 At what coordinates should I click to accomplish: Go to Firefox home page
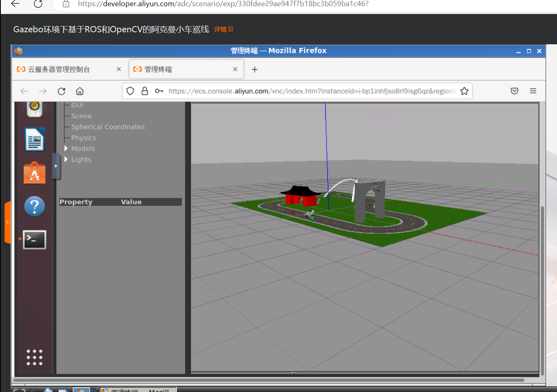[80, 91]
